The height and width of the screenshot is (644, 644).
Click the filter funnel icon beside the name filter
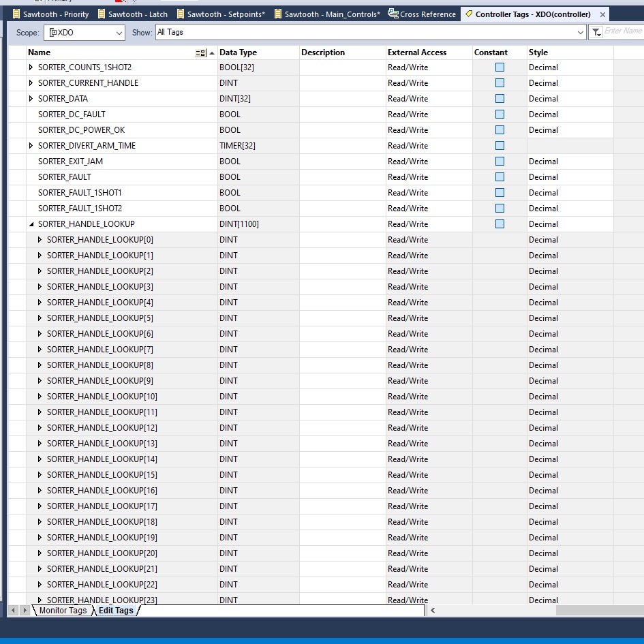pyautogui.click(x=595, y=32)
